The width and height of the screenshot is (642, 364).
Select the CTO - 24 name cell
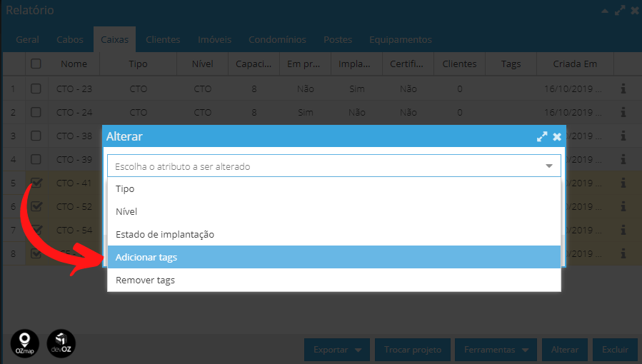[x=74, y=113]
